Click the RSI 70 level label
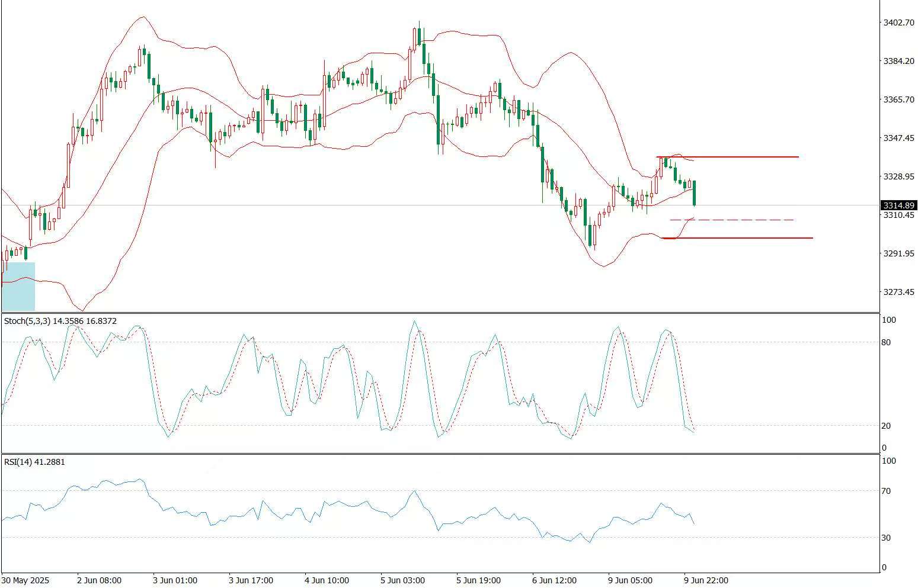918x588 pixels. [x=886, y=491]
